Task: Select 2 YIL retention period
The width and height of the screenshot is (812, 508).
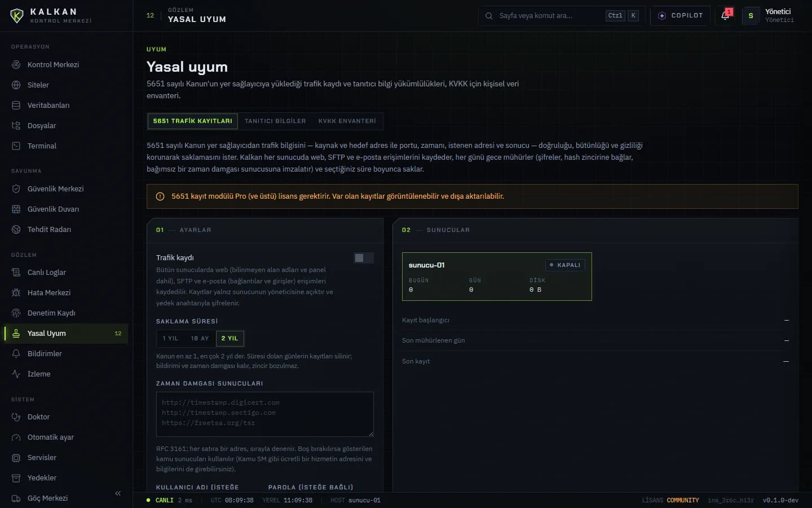Action: (x=230, y=338)
